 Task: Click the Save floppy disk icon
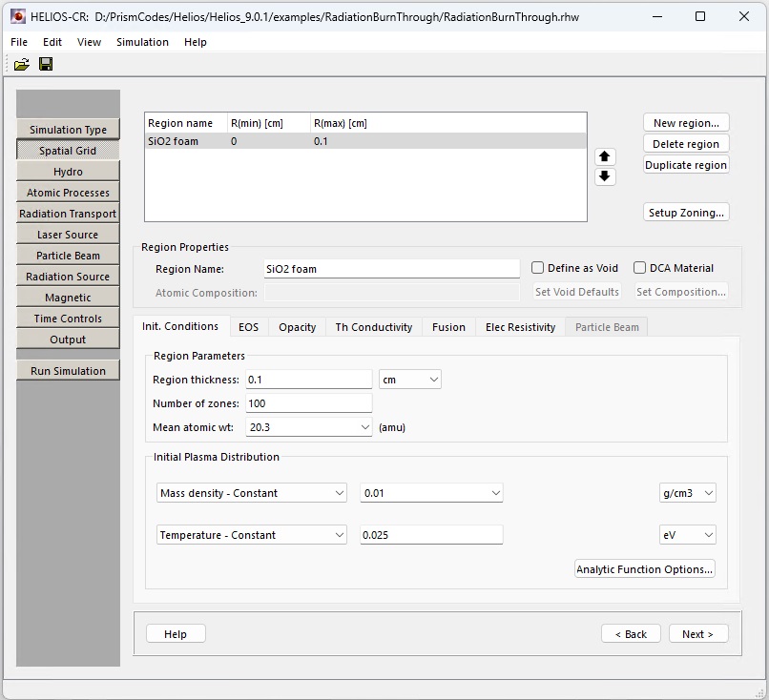[46, 64]
